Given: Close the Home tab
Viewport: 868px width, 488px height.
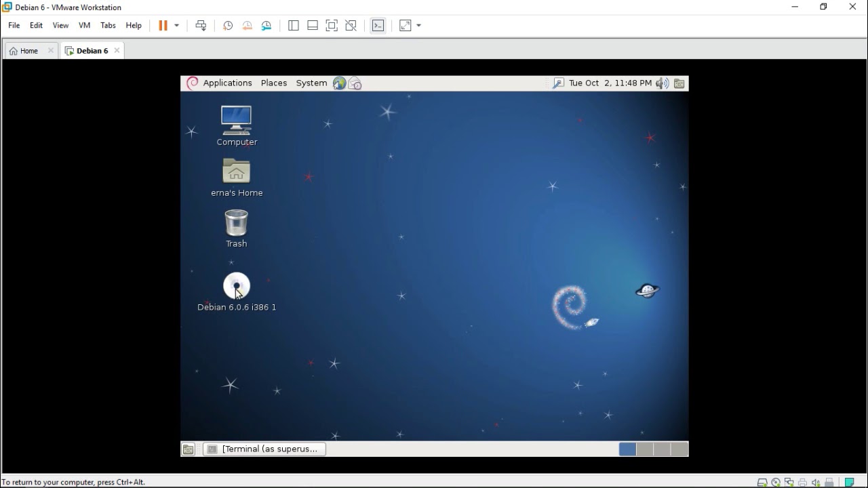Looking at the screenshot, I should point(51,51).
